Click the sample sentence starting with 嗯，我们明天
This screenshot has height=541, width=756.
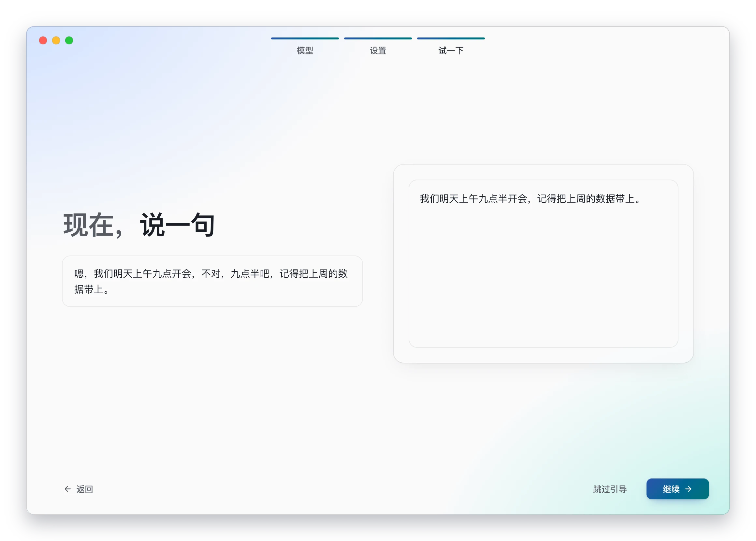(x=212, y=281)
